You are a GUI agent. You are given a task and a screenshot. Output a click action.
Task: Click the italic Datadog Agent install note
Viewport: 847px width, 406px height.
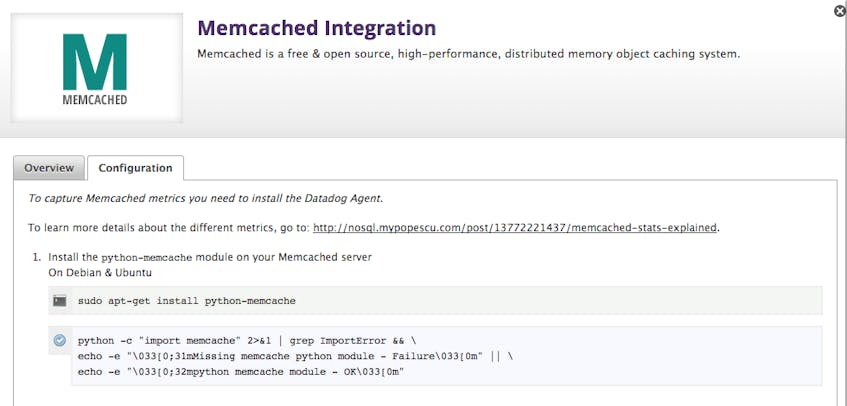click(205, 198)
